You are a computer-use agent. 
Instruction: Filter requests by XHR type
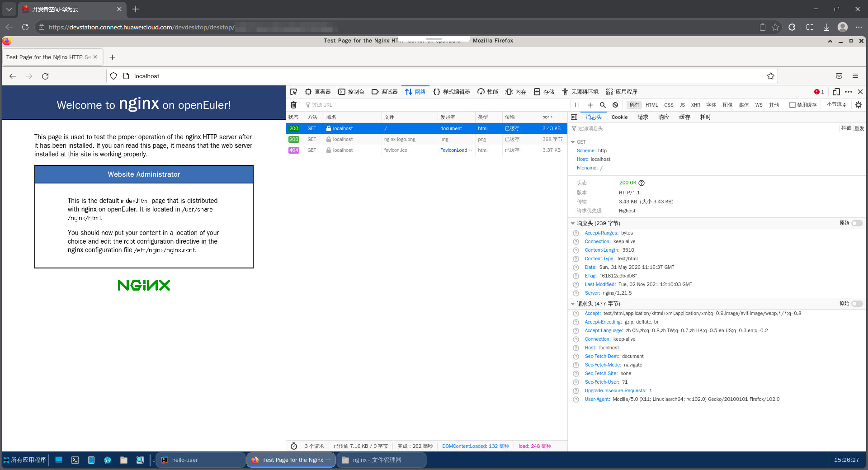(695, 105)
